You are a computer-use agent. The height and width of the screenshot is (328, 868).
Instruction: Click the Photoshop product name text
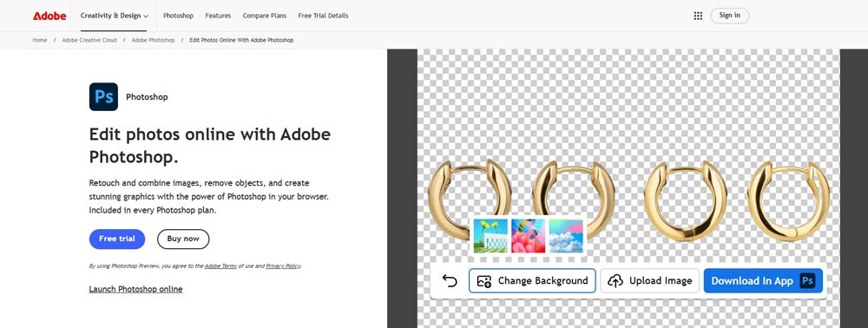[x=147, y=97]
